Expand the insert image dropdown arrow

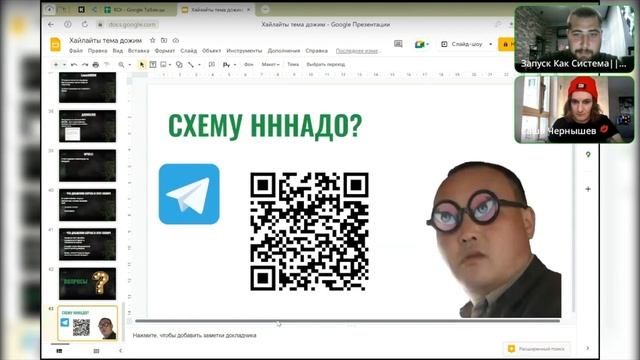click(x=170, y=64)
